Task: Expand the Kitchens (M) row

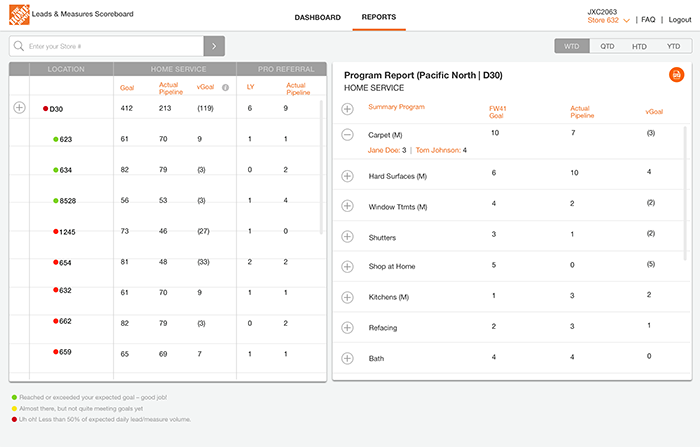Action: click(x=347, y=297)
